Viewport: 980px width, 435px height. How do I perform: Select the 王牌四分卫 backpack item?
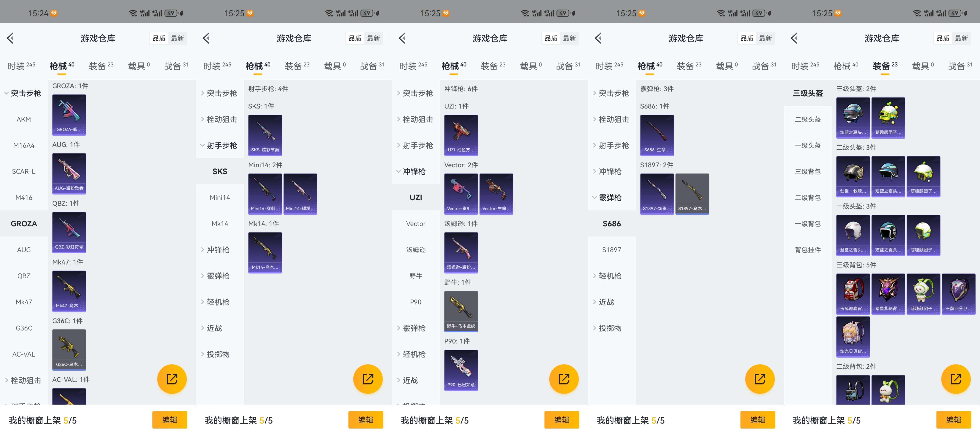pos(958,294)
